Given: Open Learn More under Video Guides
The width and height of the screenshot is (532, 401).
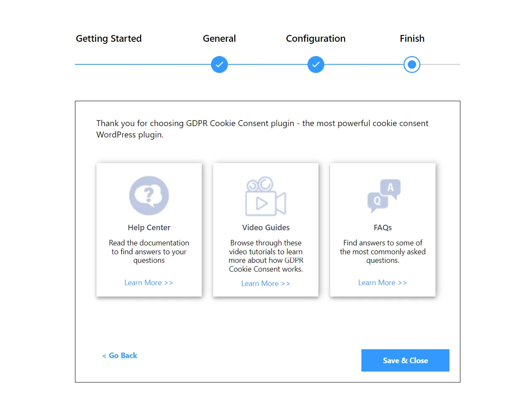Looking at the screenshot, I should click(x=266, y=283).
